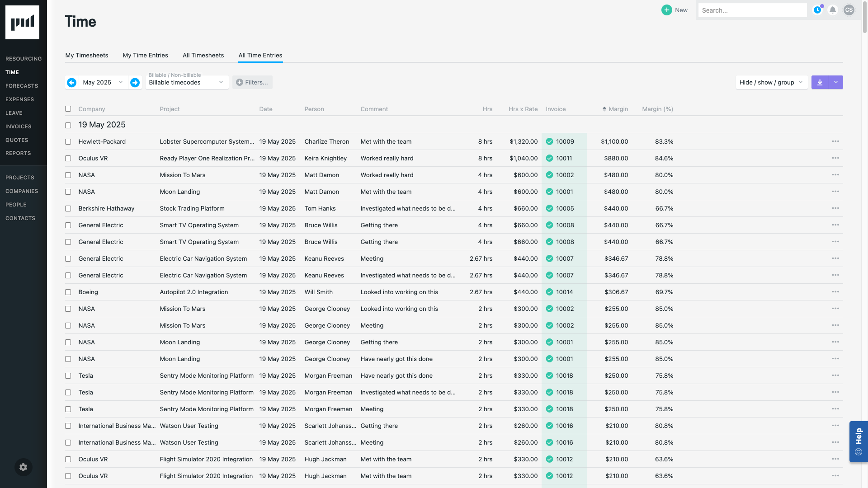Open the Hide / show / group dropdown
The height and width of the screenshot is (488, 868).
(x=771, y=82)
